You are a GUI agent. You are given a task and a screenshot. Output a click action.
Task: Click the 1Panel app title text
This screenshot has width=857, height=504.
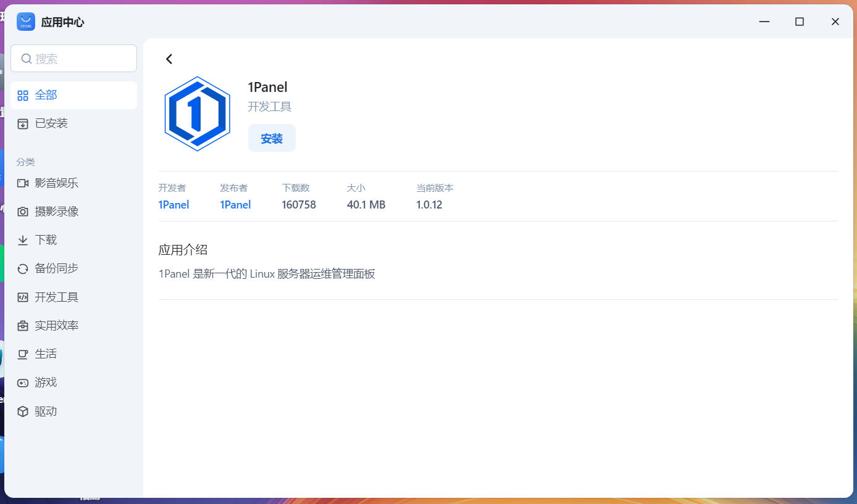(x=268, y=87)
